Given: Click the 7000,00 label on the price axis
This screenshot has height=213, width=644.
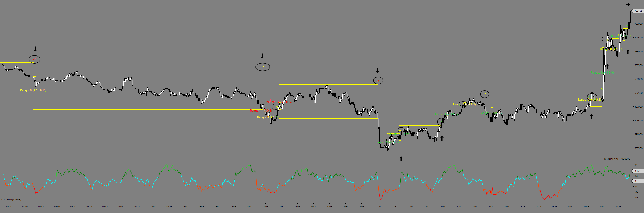Looking at the screenshot, I should click(638, 24).
